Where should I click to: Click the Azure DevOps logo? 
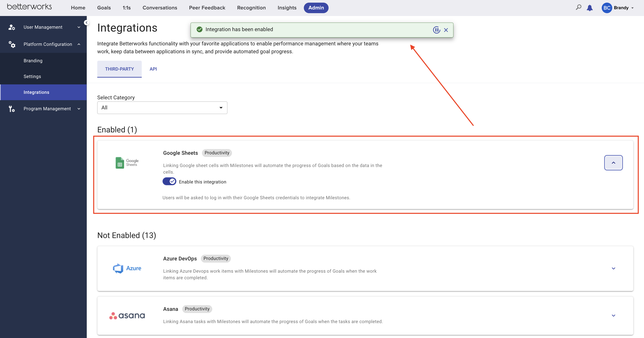click(127, 268)
